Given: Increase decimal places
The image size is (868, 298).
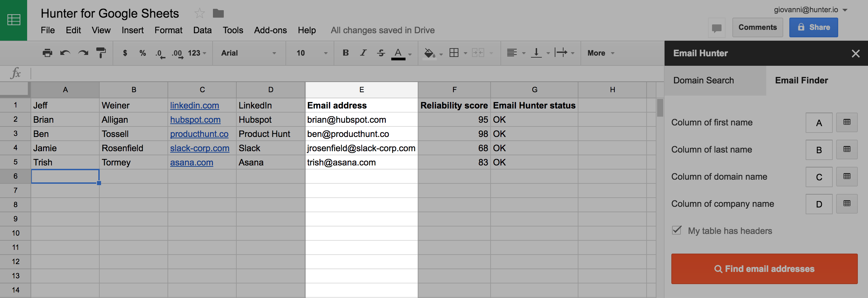Looking at the screenshot, I should point(177,54).
